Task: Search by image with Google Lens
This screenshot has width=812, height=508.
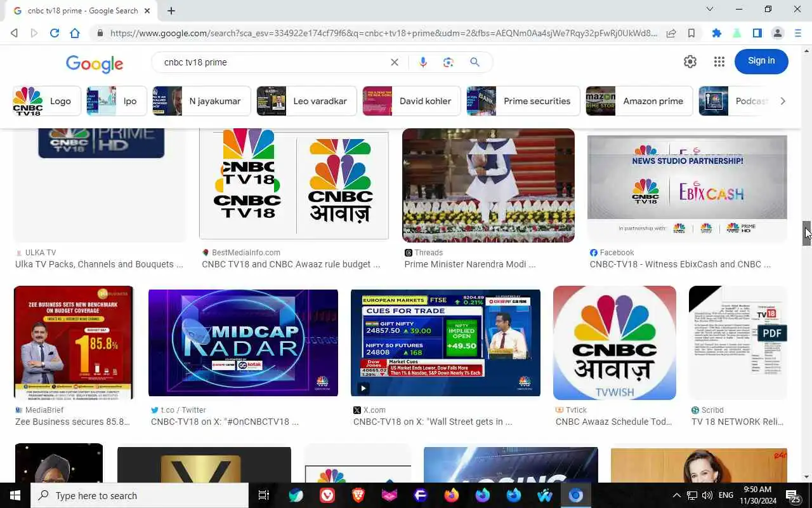Action: coord(449,62)
